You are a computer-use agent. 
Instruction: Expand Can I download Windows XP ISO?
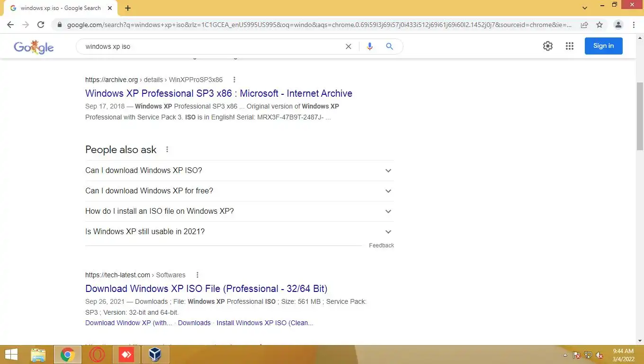coord(239,171)
